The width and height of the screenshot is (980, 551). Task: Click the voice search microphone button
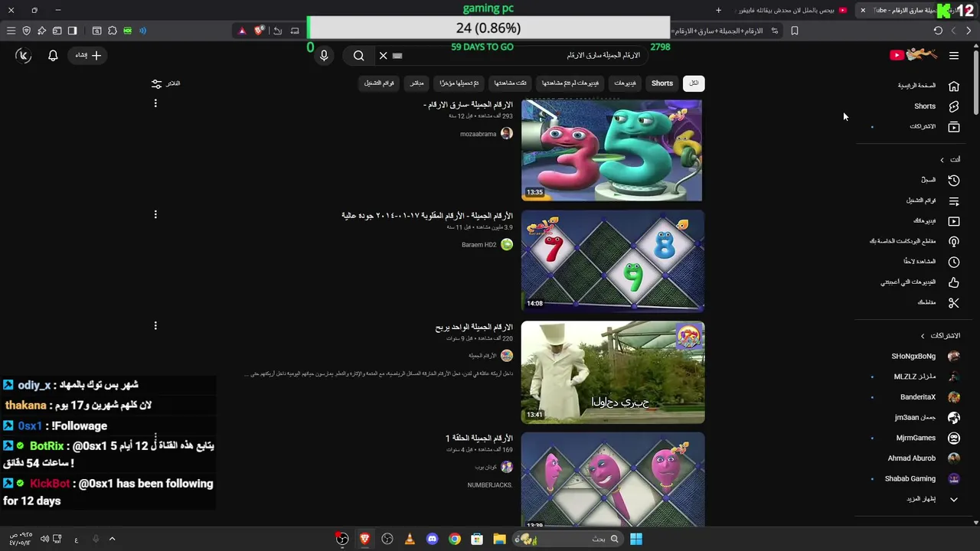coord(324,56)
